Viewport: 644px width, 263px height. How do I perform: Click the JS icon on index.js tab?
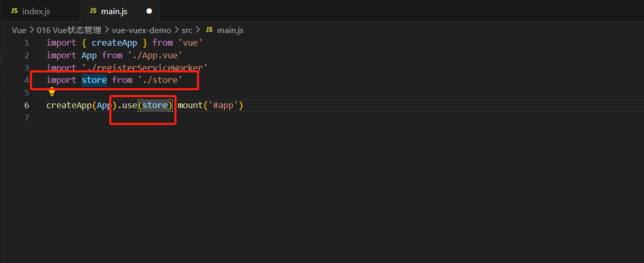pos(14,11)
